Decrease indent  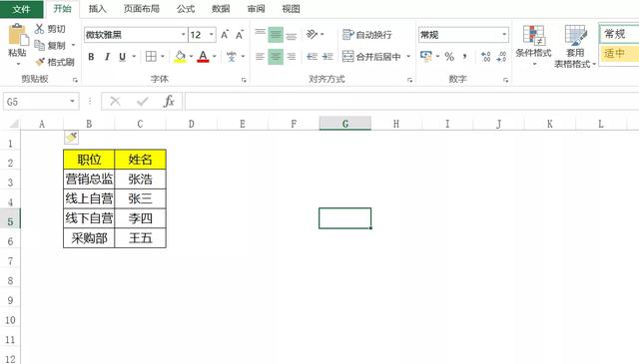(x=312, y=56)
